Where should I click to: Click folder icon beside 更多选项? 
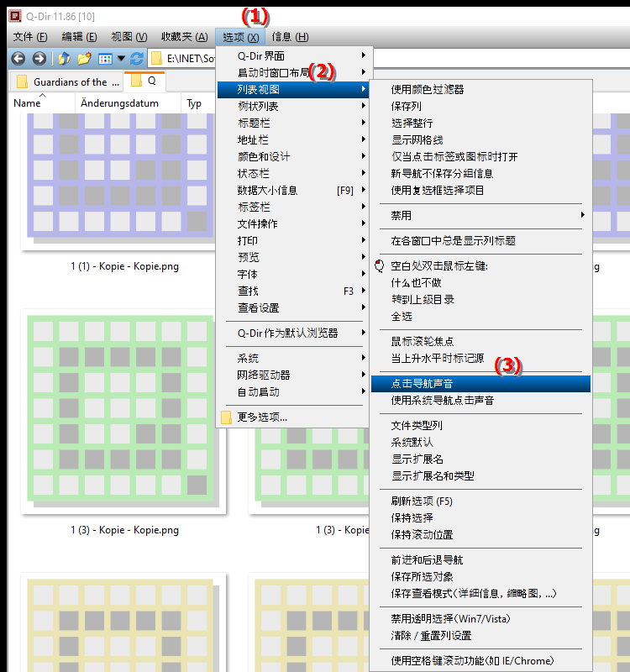click(226, 417)
